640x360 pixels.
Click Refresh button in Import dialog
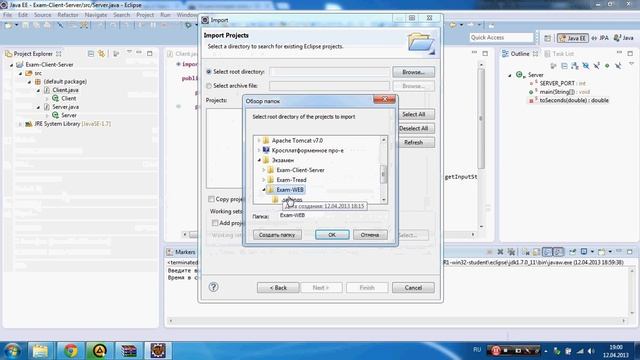pyautogui.click(x=413, y=142)
